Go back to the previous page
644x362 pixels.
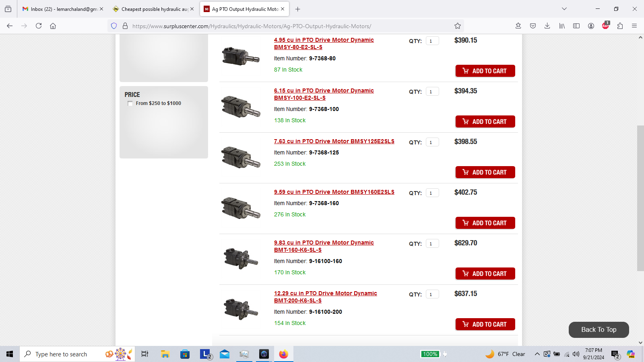(x=10, y=26)
